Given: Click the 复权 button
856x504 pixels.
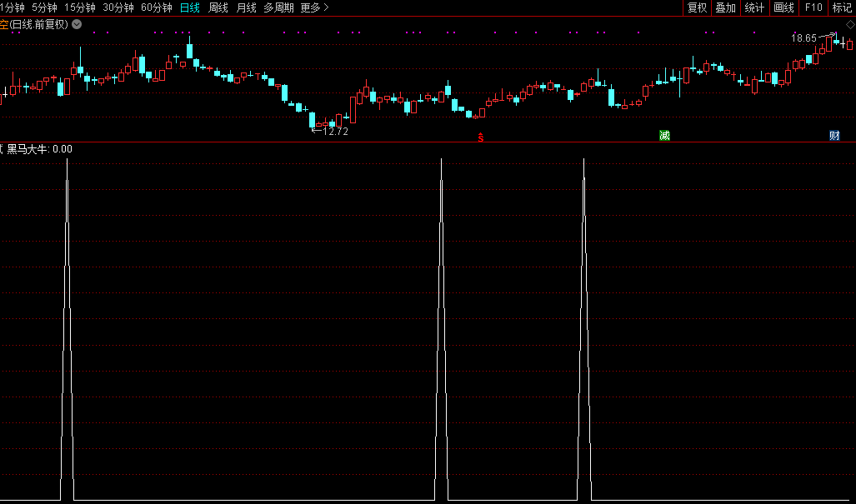Looking at the screenshot, I should [697, 7].
